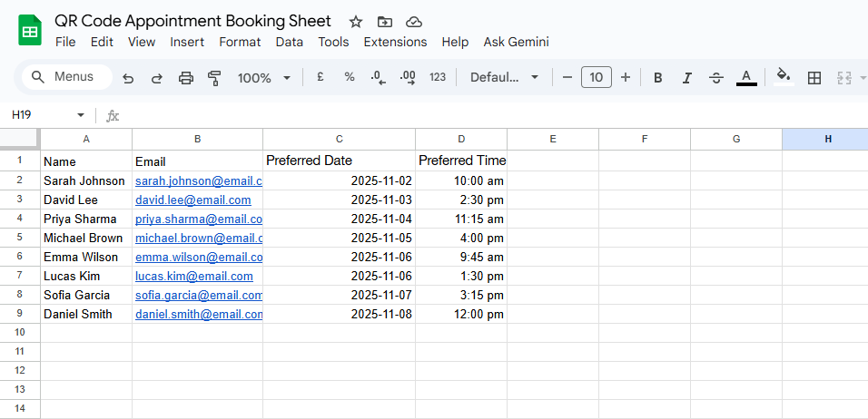Open sarah.johnson email link
The height and width of the screenshot is (419, 868).
[x=199, y=180]
